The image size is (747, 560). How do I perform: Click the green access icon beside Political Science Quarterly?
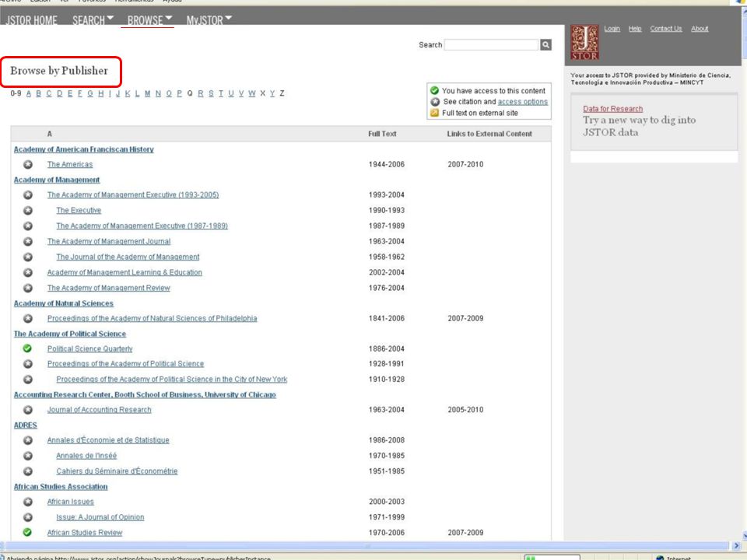(28, 348)
